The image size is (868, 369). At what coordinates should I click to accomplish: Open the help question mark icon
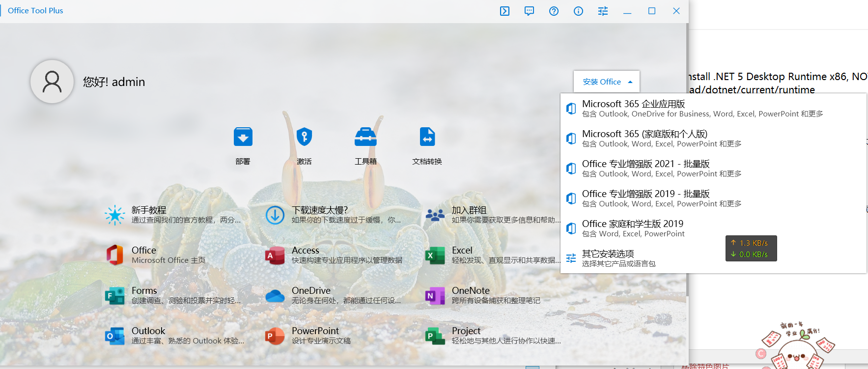(x=554, y=11)
